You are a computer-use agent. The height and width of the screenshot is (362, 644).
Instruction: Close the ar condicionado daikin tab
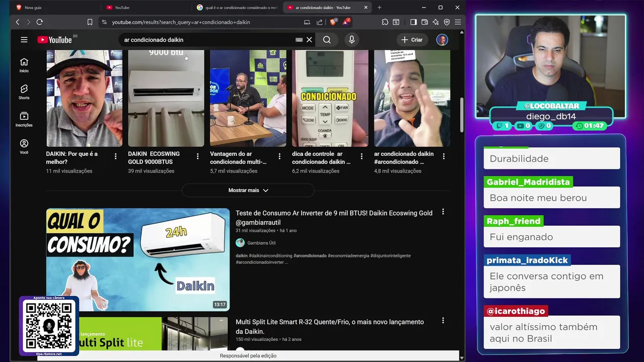[366, 8]
